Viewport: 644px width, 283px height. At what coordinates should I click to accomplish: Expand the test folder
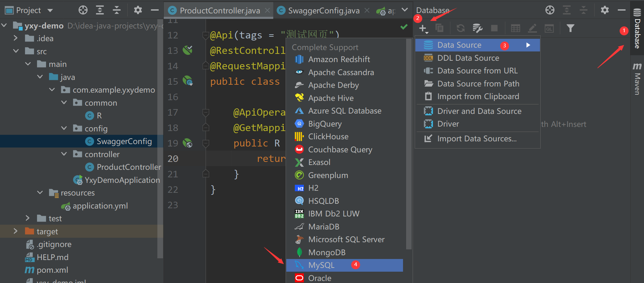point(28,218)
